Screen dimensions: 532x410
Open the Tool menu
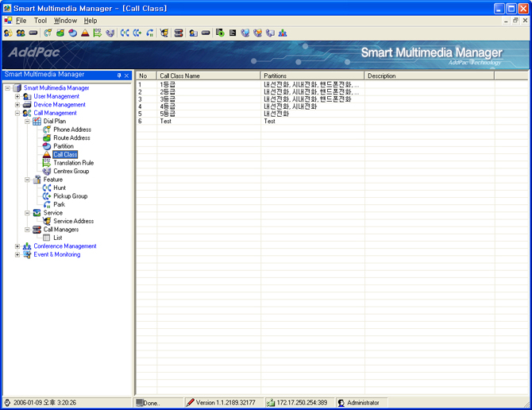40,21
